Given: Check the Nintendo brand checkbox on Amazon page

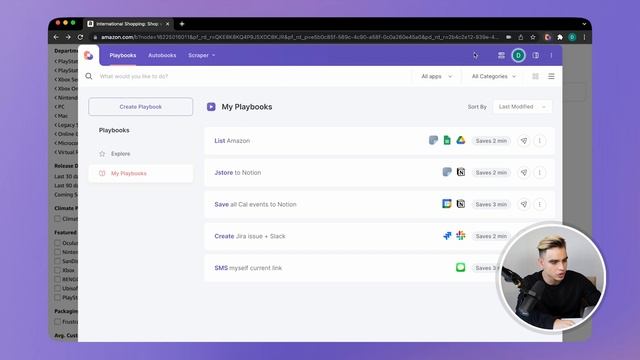Looking at the screenshot, I should [58, 252].
